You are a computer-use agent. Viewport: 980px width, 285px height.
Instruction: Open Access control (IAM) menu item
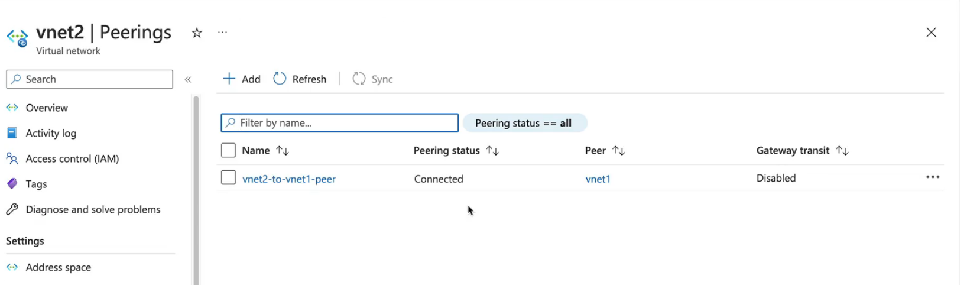(x=72, y=158)
